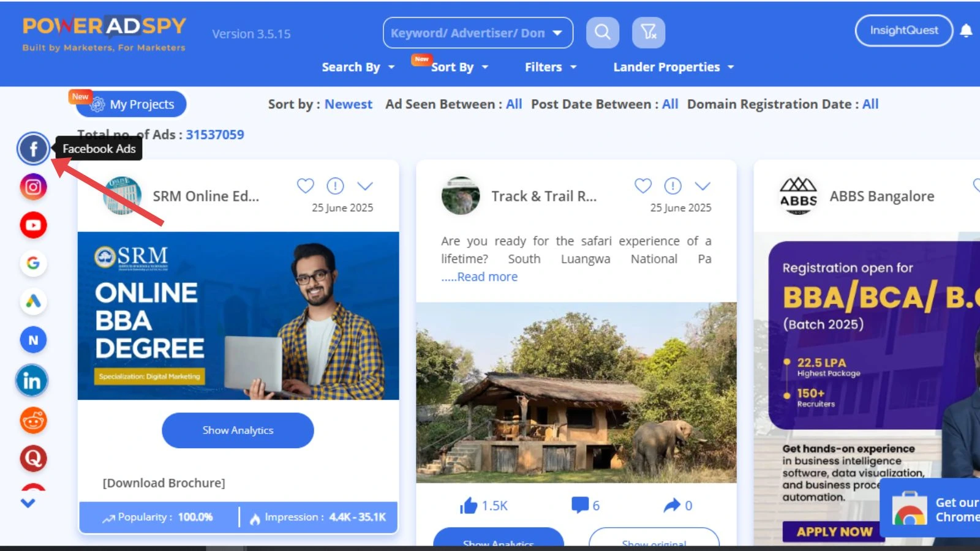980x551 pixels.
Task: Open Sort By menu
Action: (459, 67)
